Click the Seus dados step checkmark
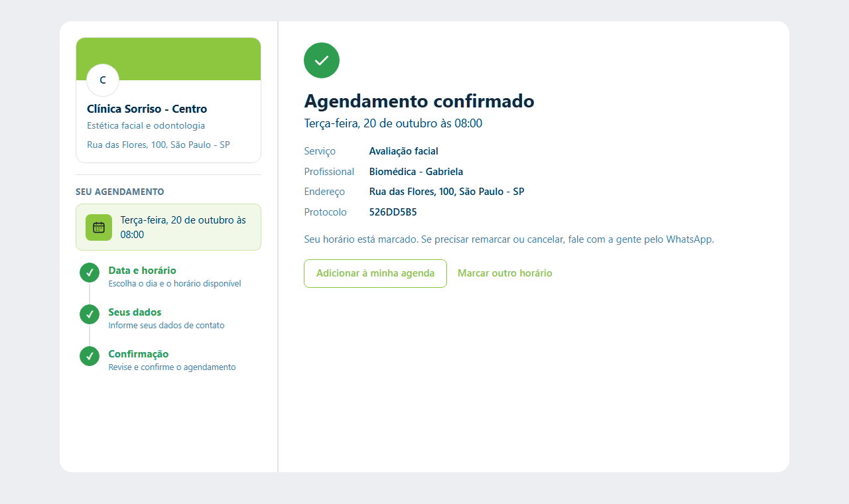The width and height of the screenshot is (849, 504). pyautogui.click(x=90, y=314)
